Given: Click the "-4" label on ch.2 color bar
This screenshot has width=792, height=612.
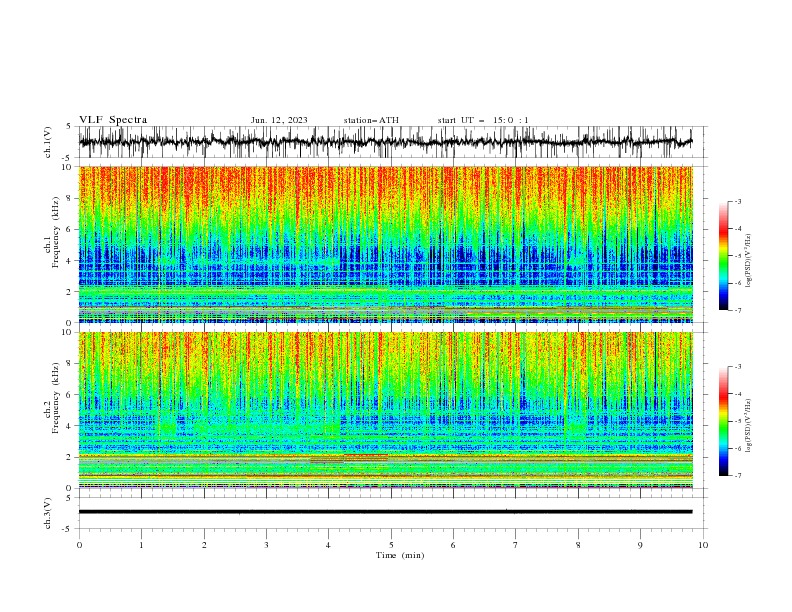Looking at the screenshot, I should [x=737, y=394].
